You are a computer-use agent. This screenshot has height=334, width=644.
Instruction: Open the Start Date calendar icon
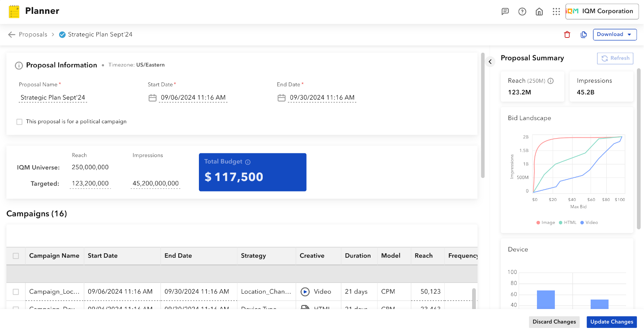(153, 98)
